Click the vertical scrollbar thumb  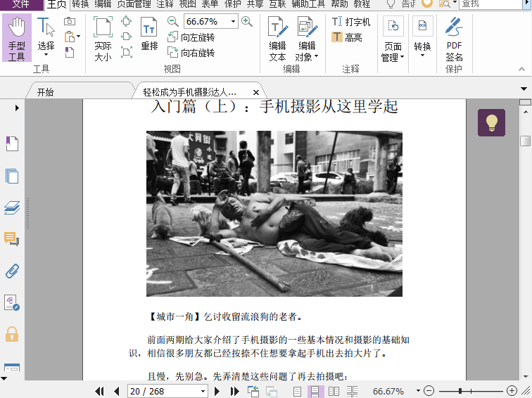pyautogui.click(x=525, y=141)
